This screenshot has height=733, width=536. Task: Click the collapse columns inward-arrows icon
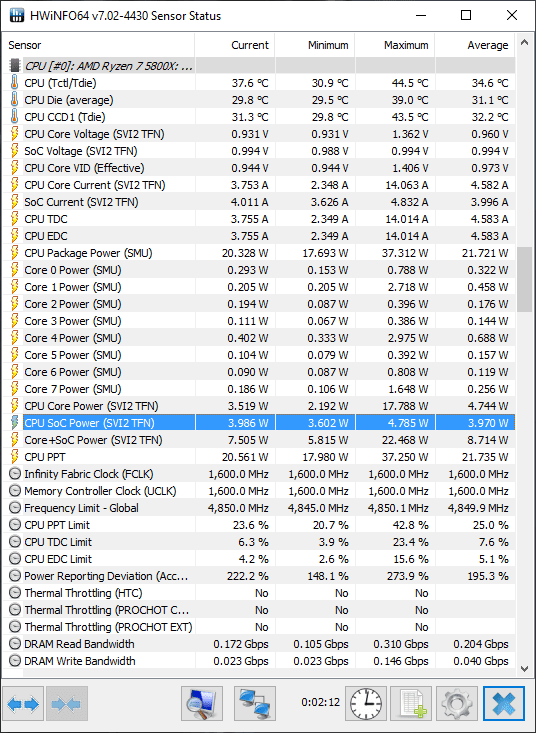pyautogui.click(x=67, y=703)
